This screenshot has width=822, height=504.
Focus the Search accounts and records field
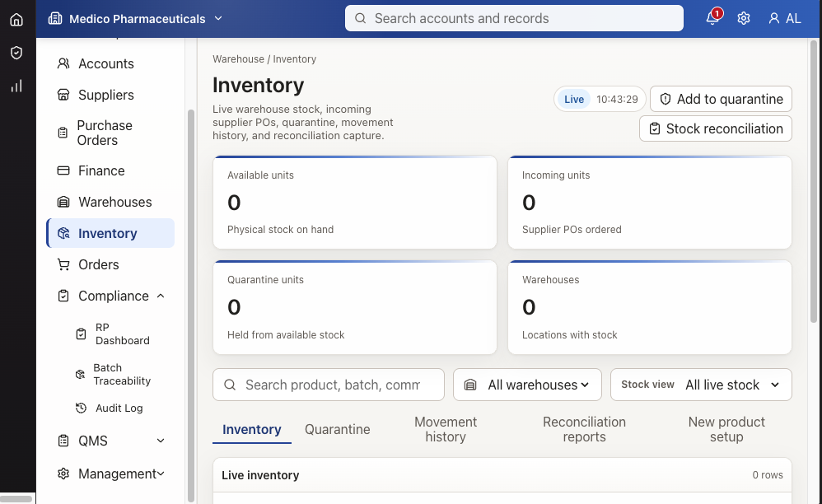[514, 18]
